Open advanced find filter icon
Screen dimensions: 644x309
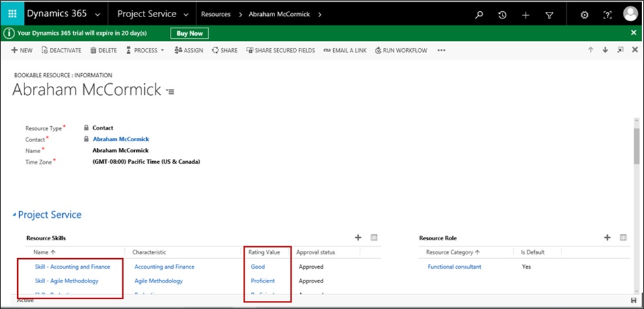pos(549,15)
